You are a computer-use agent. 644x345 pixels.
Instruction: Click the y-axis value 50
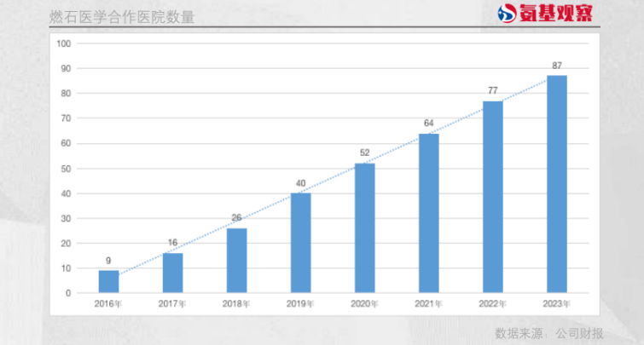pos(65,168)
